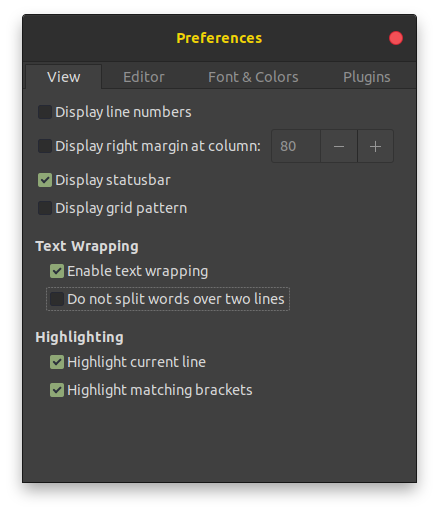Click the Highlighting section heading
The image size is (439, 513).
click(x=79, y=337)
